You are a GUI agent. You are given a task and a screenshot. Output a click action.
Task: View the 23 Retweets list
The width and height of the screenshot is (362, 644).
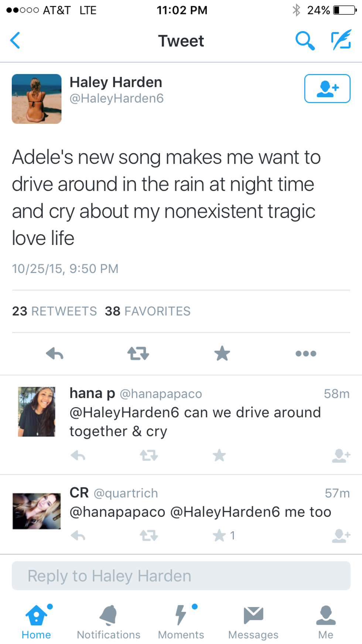click(x=54, y=311)
